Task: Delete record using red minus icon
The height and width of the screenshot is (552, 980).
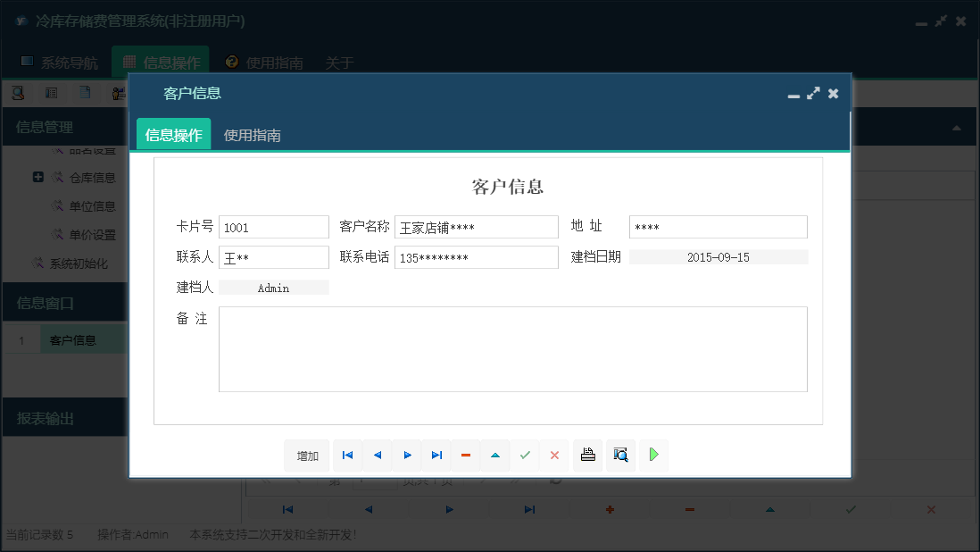Action: 465,455
